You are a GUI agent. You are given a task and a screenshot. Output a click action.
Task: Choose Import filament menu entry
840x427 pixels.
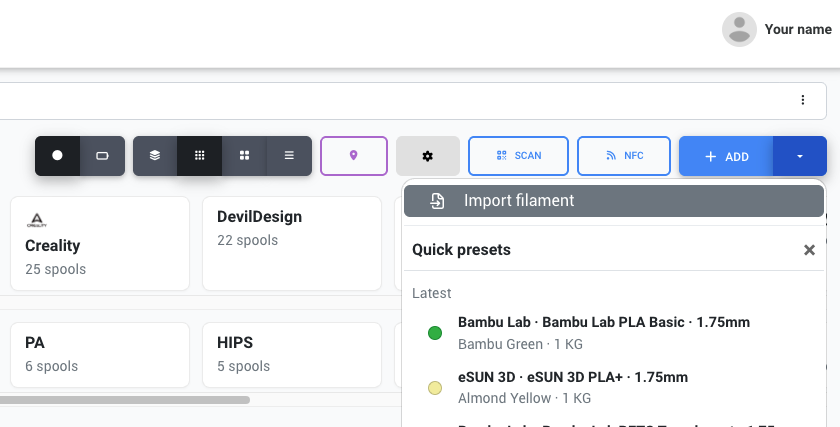click(x=614, y=201)
